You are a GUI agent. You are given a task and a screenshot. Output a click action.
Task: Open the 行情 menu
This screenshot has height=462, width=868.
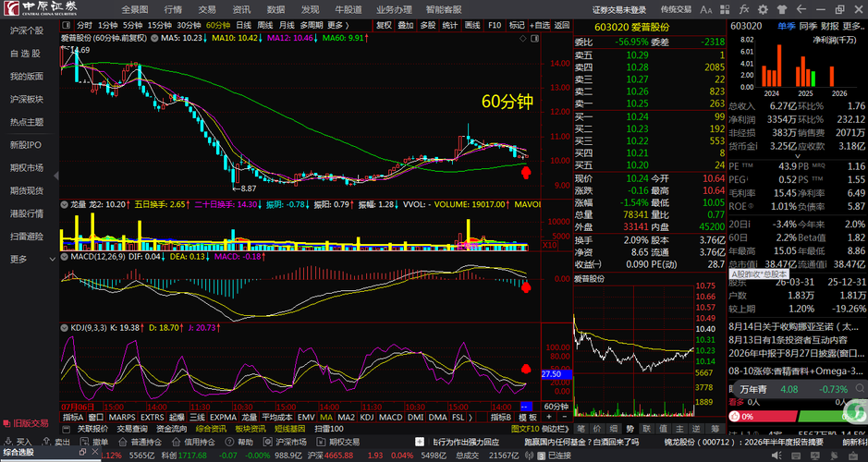coord(173,9)
